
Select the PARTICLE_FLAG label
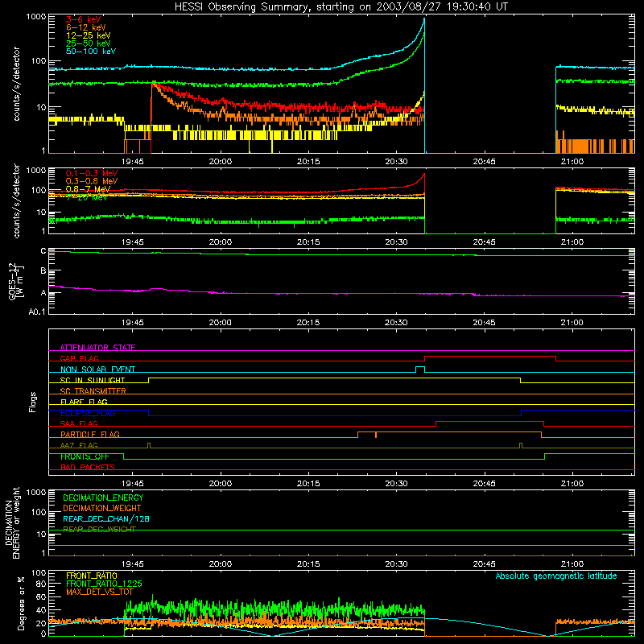[90, 435]
